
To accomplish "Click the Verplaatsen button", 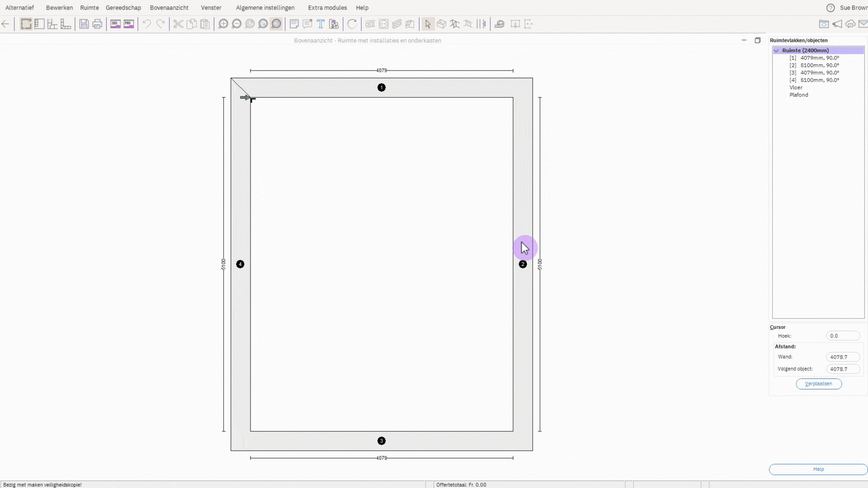I will click(x=818, y=384).
